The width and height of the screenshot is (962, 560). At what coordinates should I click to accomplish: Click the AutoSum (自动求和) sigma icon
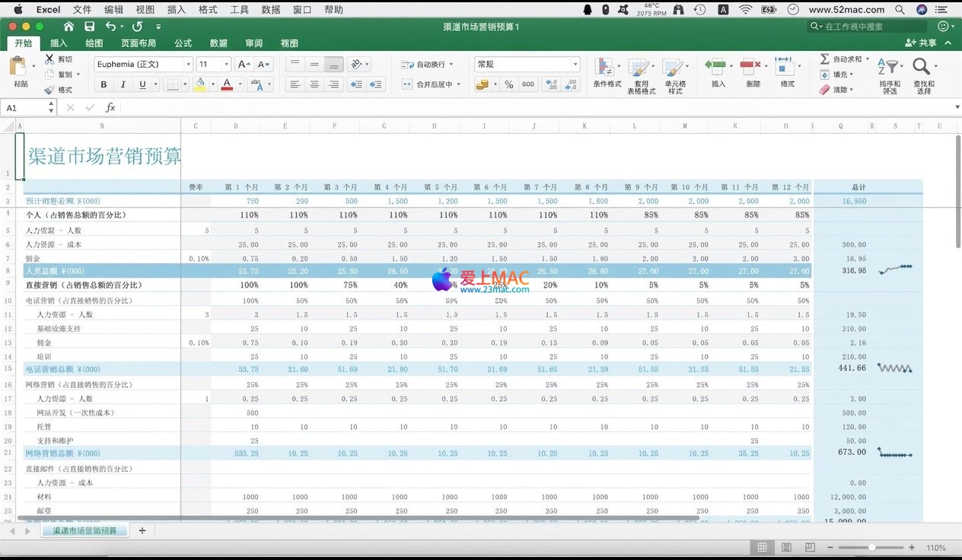(824, 59)
